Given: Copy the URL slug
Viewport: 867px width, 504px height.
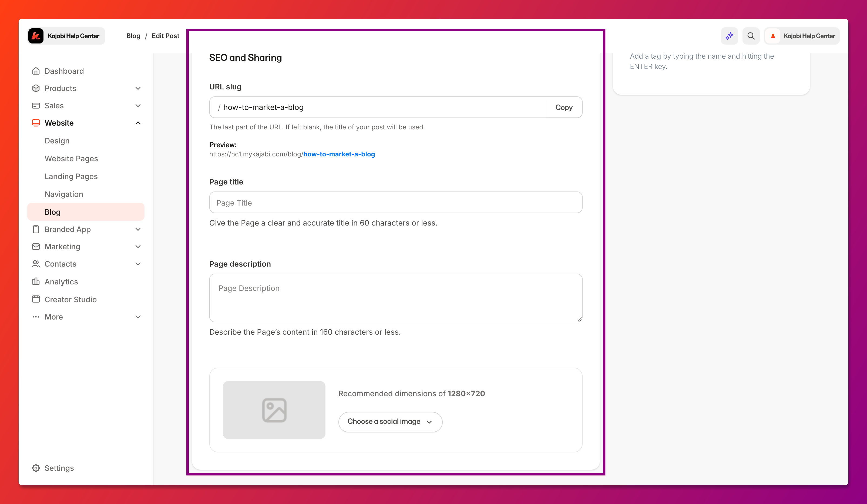Looking at the screenshot, I should (564, 107).
